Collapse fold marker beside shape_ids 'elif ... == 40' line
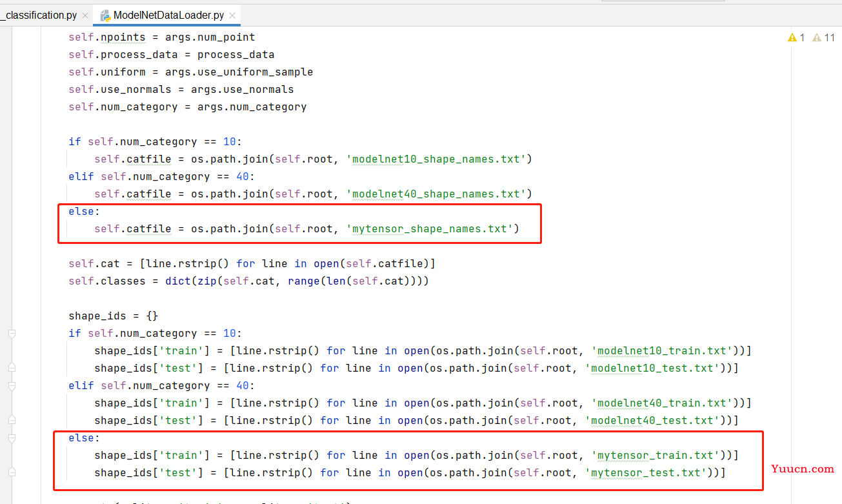Image resolution: width=842 pixels, height=504 pixels. 12,386
